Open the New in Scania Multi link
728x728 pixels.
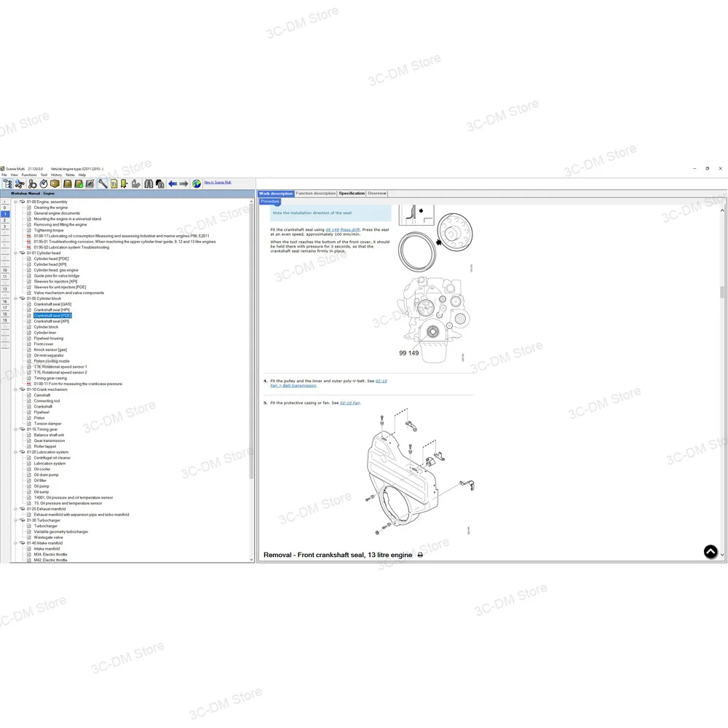(x=217, y=183)
